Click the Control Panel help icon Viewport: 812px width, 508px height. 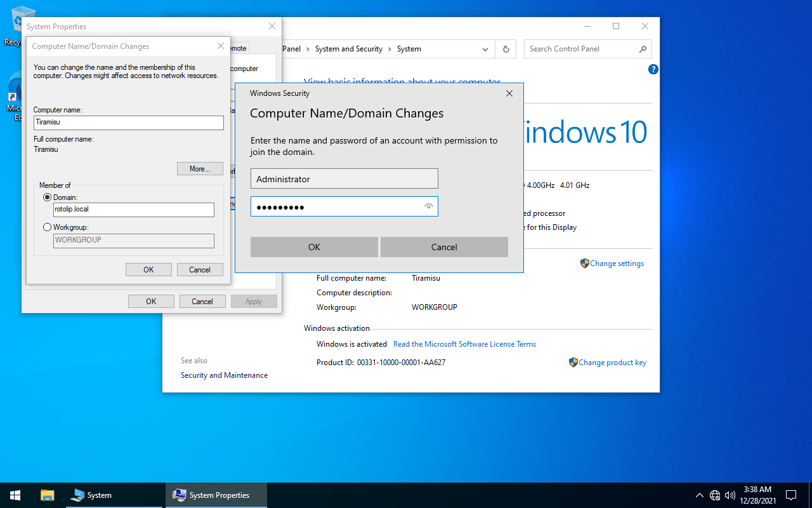point(653,69)
